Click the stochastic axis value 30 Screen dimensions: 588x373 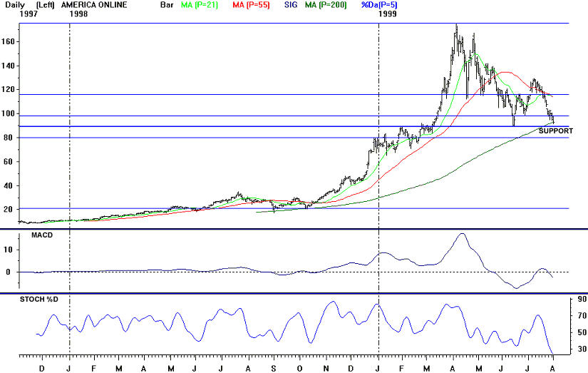[x=582, y=349]
